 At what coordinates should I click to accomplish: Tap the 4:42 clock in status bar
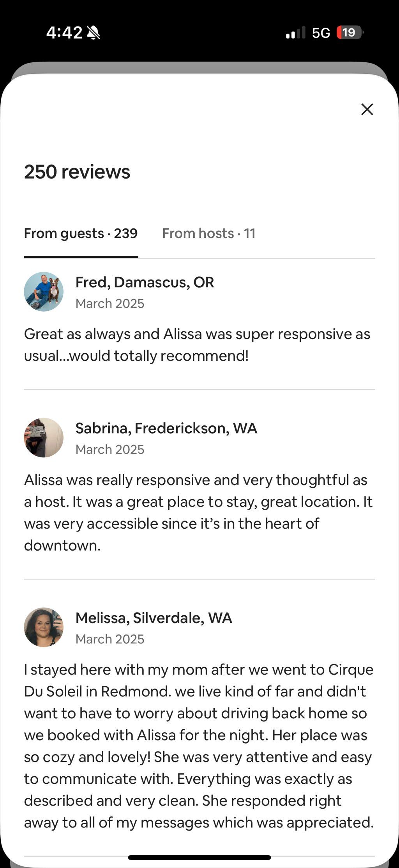tap(64, 33)
